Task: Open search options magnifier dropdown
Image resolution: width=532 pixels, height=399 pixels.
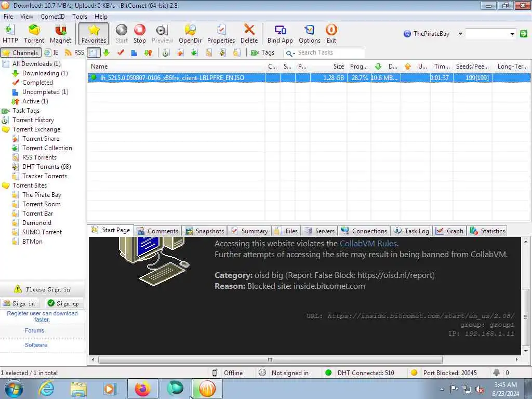Action: click(290, 53)
